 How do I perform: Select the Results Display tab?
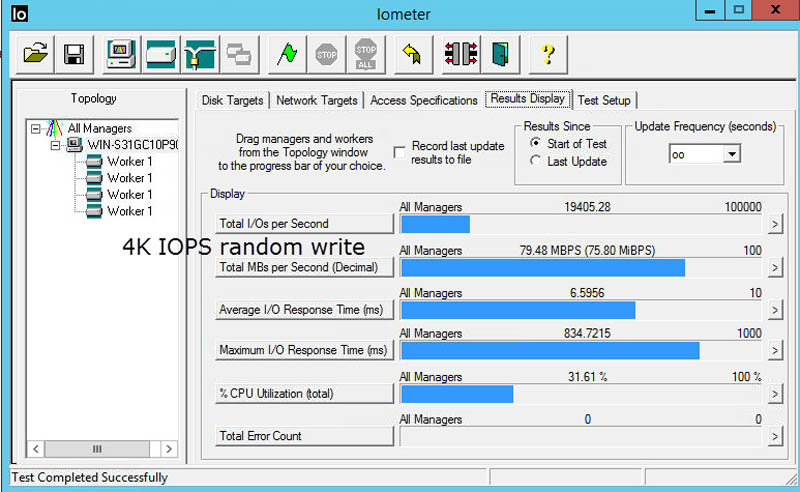pyautogui.click(x=528, y=98)
